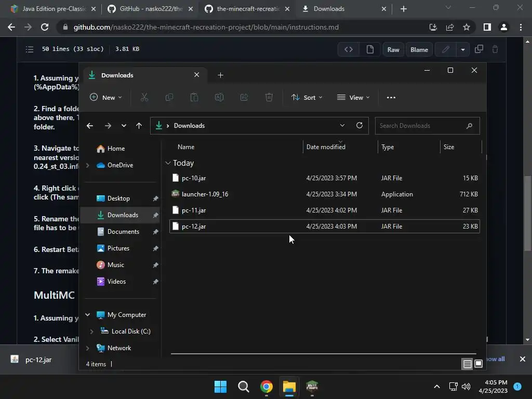The width and height of the screenshot is (532, 399).
Task: Sort by the Date modified column header
Action: pyautogui.click(x=326, y=147)
